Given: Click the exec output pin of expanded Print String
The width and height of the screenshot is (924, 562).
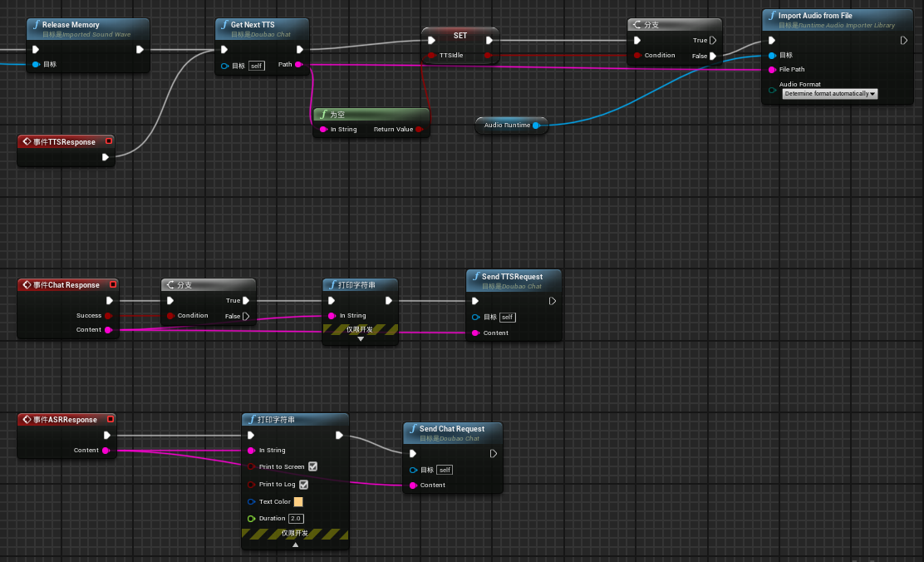Looking at the screenshot, I should [x=339, y=435].
